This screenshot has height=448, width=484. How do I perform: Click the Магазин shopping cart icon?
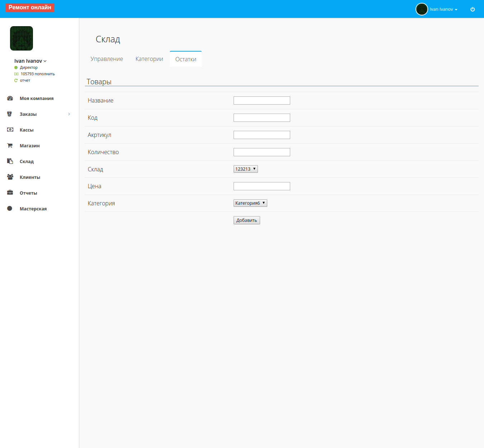coord(10,146)
